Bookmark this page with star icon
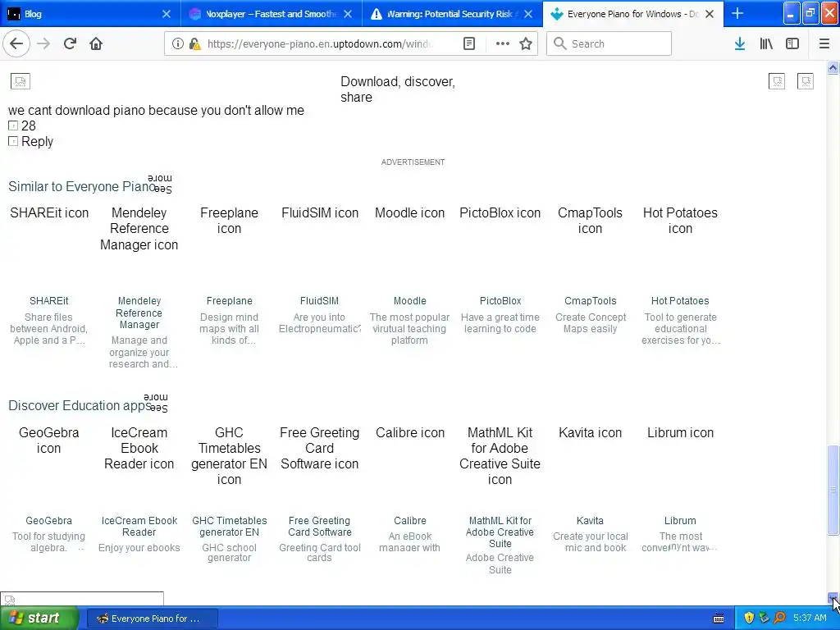The image size is (840, 630). point(526,44)
